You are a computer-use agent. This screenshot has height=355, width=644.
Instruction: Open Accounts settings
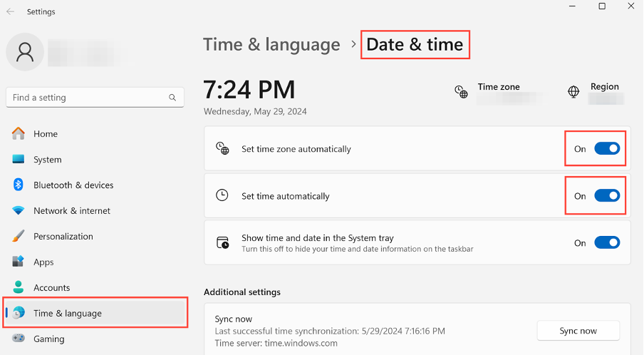point(95,287)
